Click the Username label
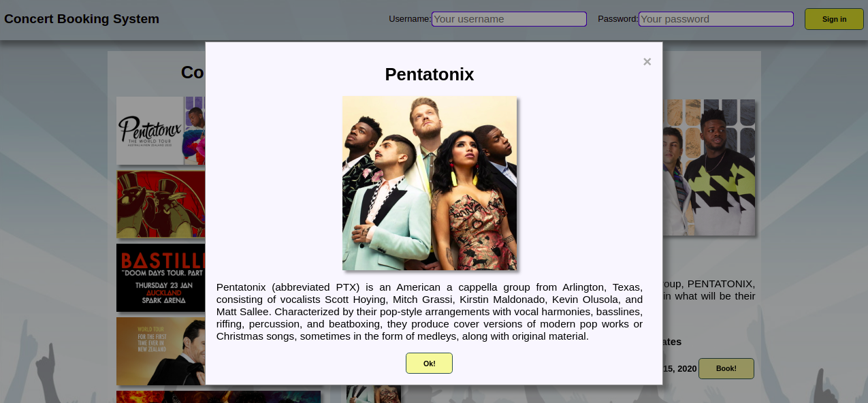Image resolution: width=868 pixels, height=403 pixels. click(409, 19)
